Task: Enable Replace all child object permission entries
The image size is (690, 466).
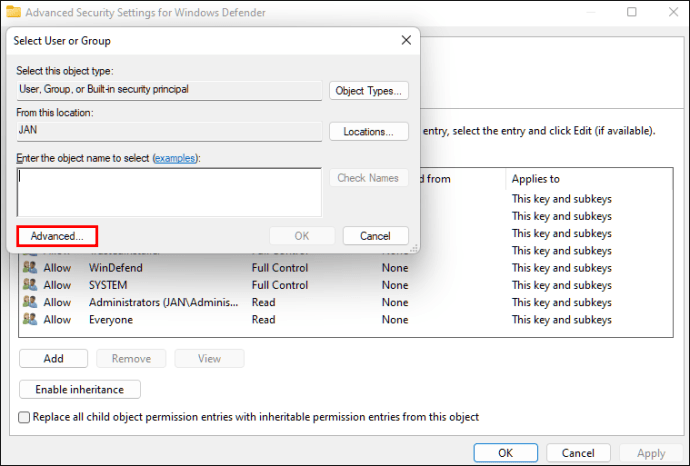Action: pos(25,417)
